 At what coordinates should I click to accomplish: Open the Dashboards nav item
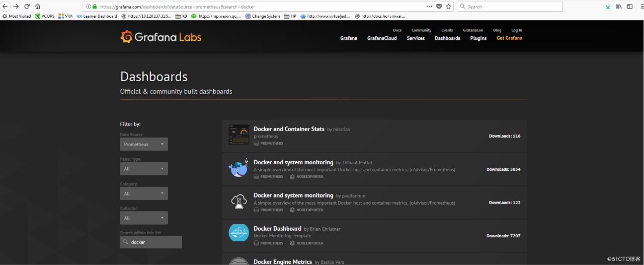coord(447,38)
